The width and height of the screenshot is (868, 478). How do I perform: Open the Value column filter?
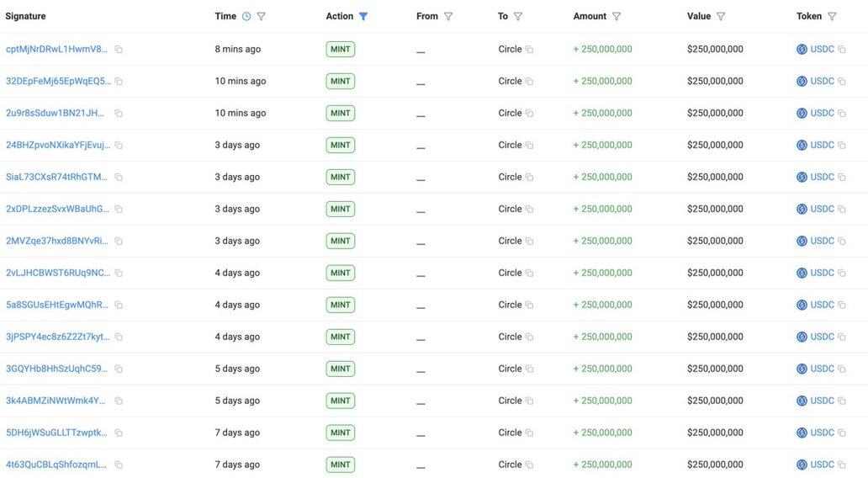[721, 16]
